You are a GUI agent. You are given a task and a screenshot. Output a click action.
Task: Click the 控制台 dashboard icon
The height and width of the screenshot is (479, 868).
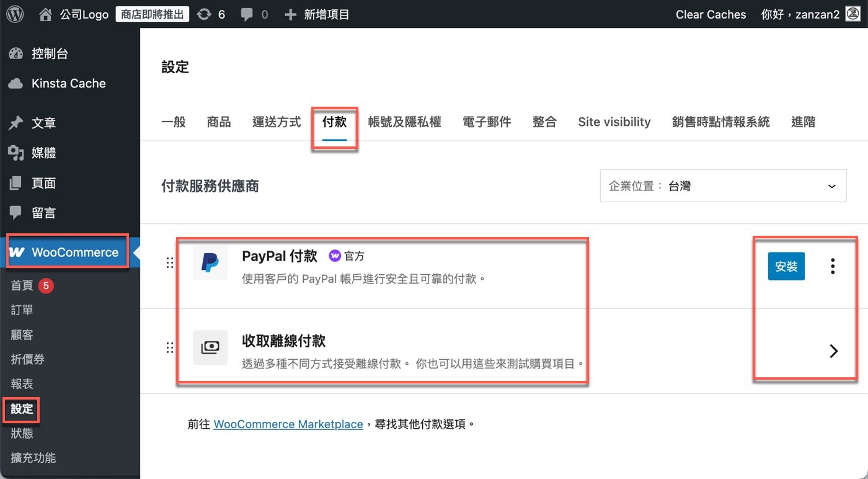16,54
